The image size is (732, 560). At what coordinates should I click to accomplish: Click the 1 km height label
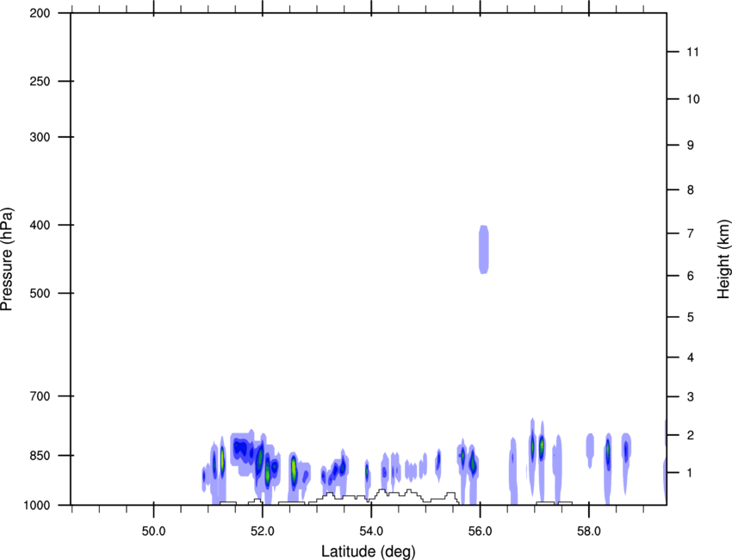[690, 473]
